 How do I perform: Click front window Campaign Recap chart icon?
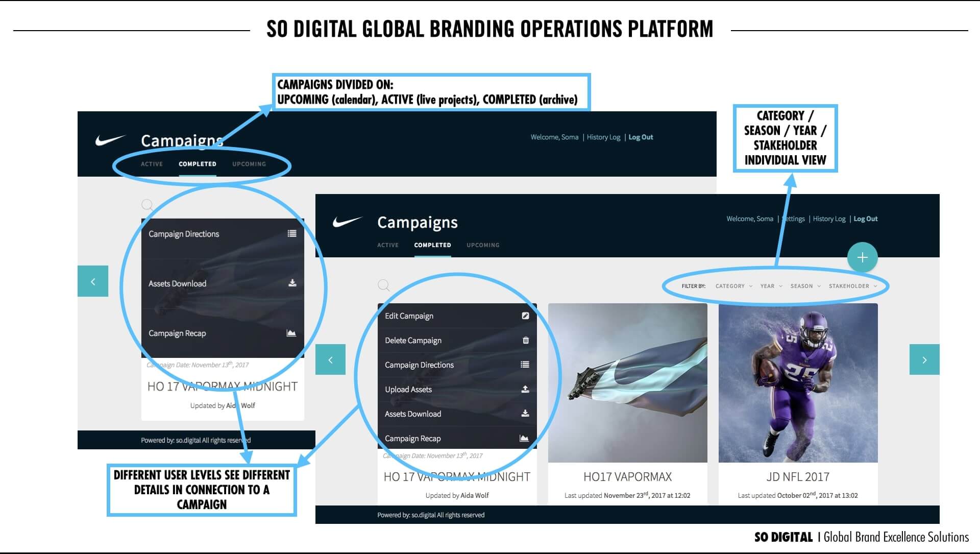(524, 438)
